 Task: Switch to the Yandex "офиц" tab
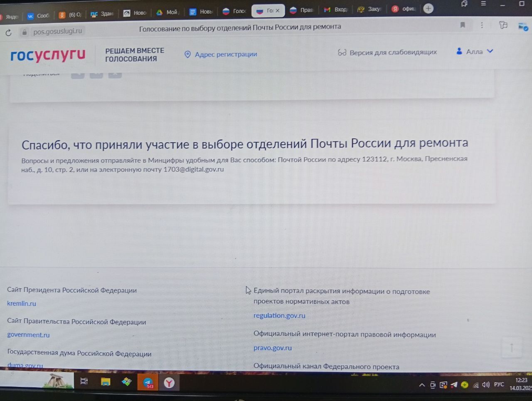point(404,9)
